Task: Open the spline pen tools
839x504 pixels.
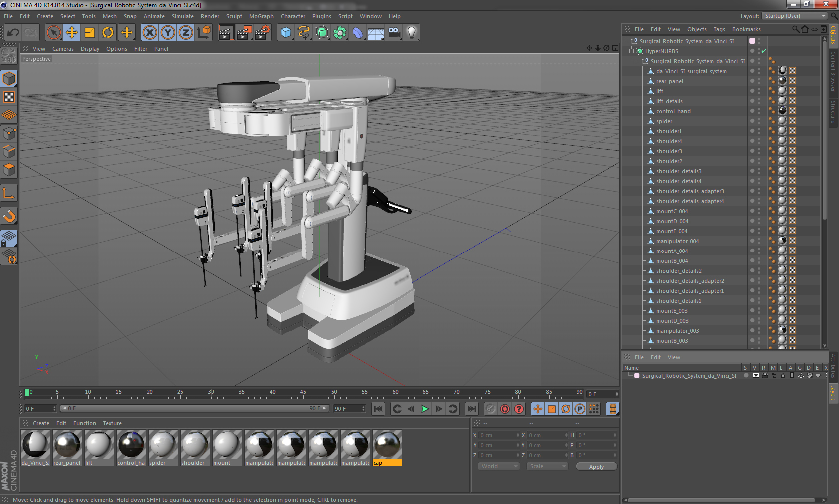Action: click(x=304, y=33)
